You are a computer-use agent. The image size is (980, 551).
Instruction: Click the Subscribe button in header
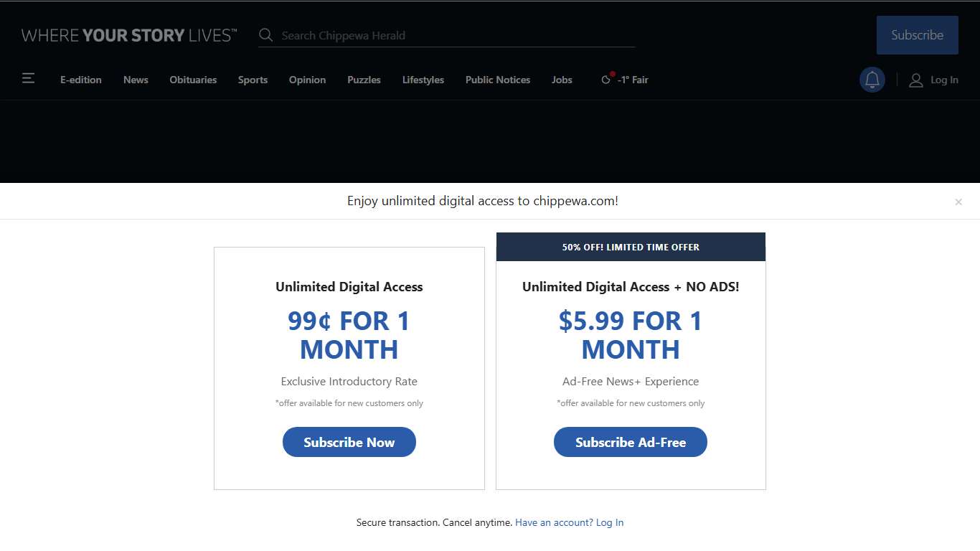pyautogui.click(x=917, y=35)
